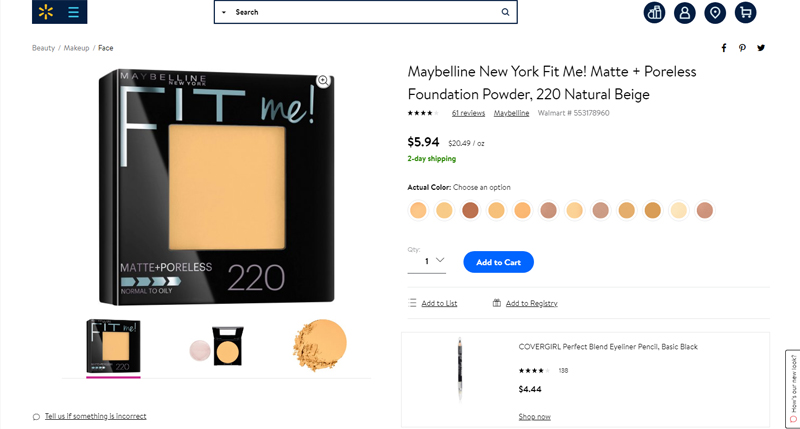Select the last color swatch option
This screenshot has height=429, width=800.
click(x=705, y=210)
